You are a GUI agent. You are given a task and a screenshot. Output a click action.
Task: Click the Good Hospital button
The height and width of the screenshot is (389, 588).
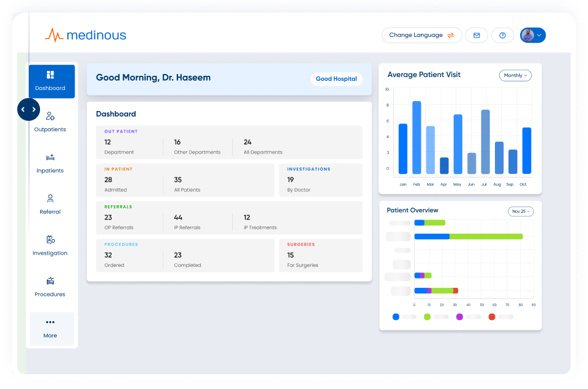[x=336, y=79]
